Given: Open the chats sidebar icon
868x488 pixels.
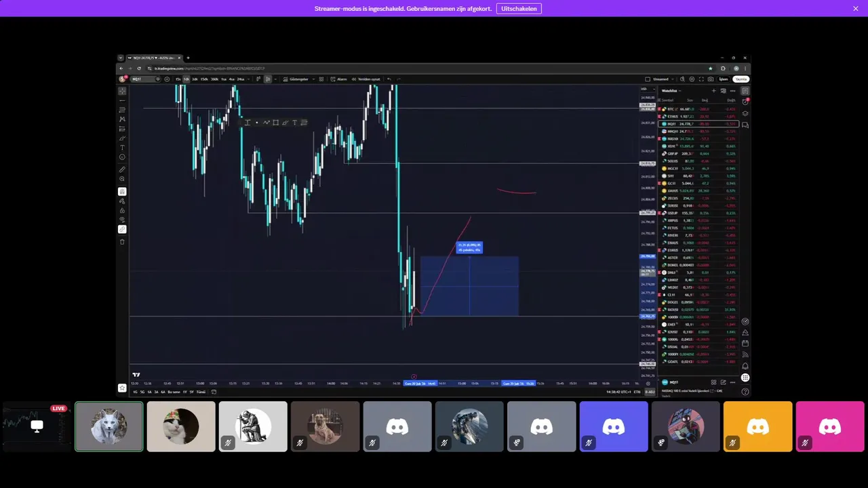Looking at the screenshot, I should tap(745, 125).
